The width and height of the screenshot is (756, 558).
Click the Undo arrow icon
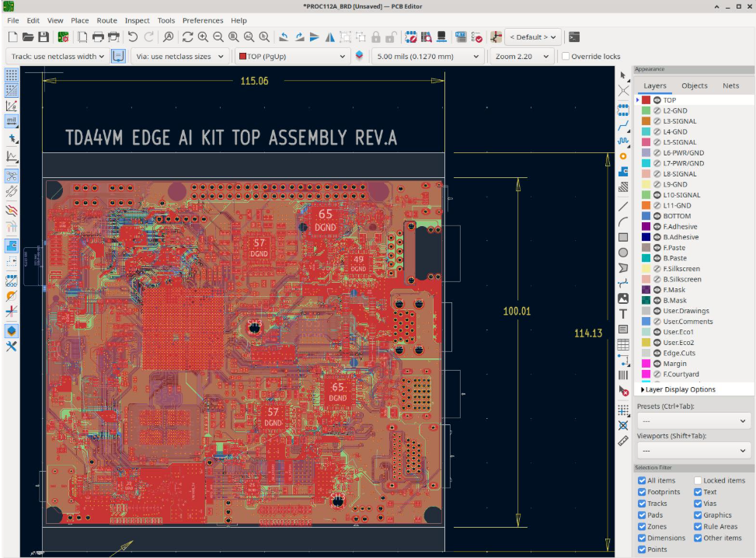tap(133, 37)
